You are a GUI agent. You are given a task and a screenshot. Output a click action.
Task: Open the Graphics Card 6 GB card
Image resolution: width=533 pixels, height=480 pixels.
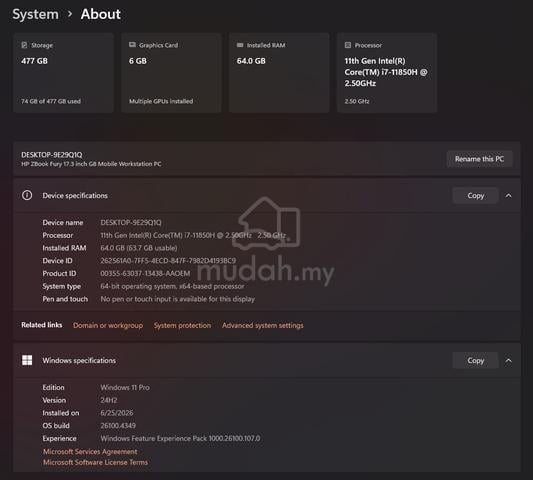171,73
